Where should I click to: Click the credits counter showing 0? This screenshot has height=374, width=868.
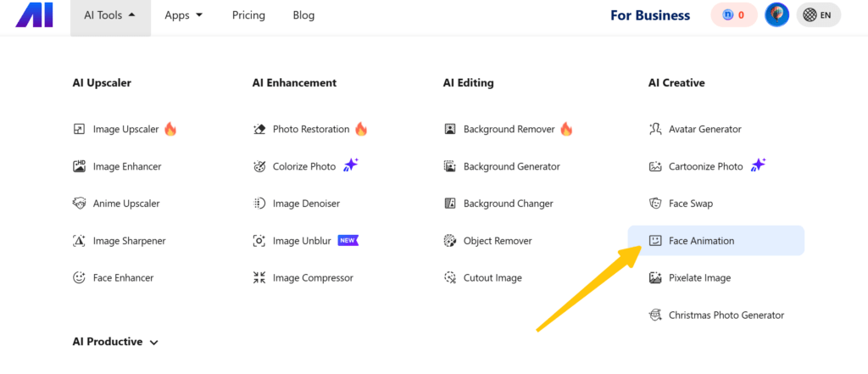pos(734,15)
